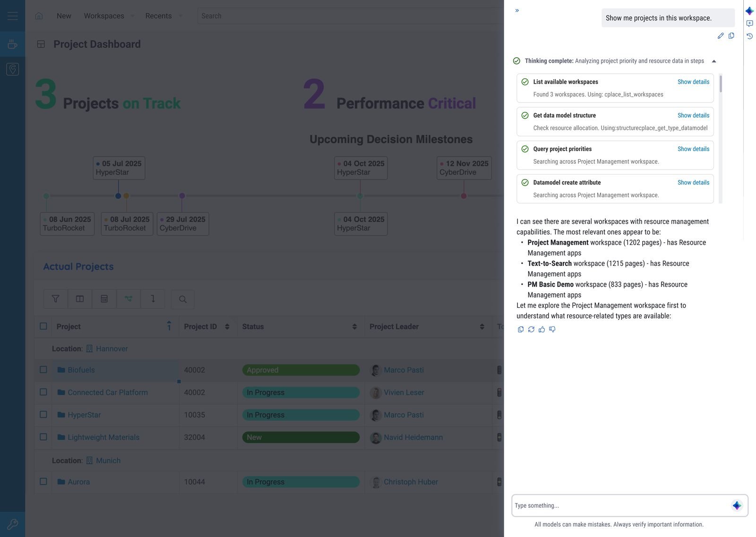Image resolution: width=756 pixels, height=537 pixels.
Task: Open the Marco Pasti link in Biofuels row
Action: (x=404, y=370)
